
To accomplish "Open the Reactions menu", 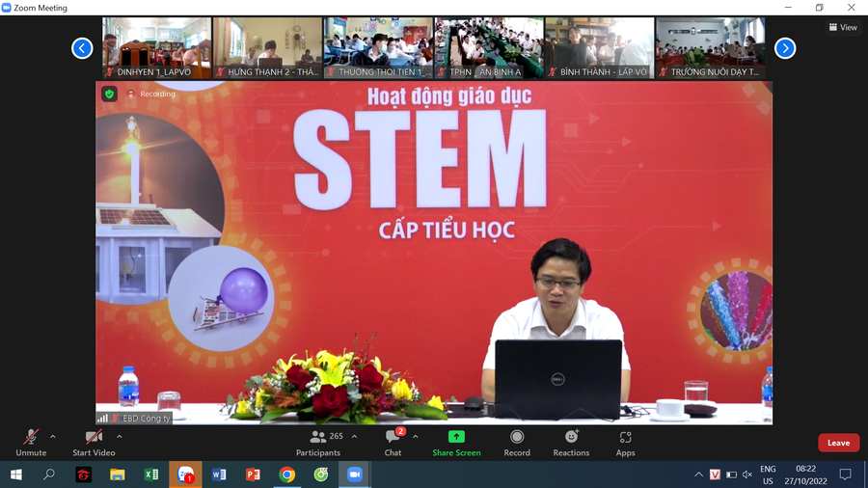I will pos(571,443).
